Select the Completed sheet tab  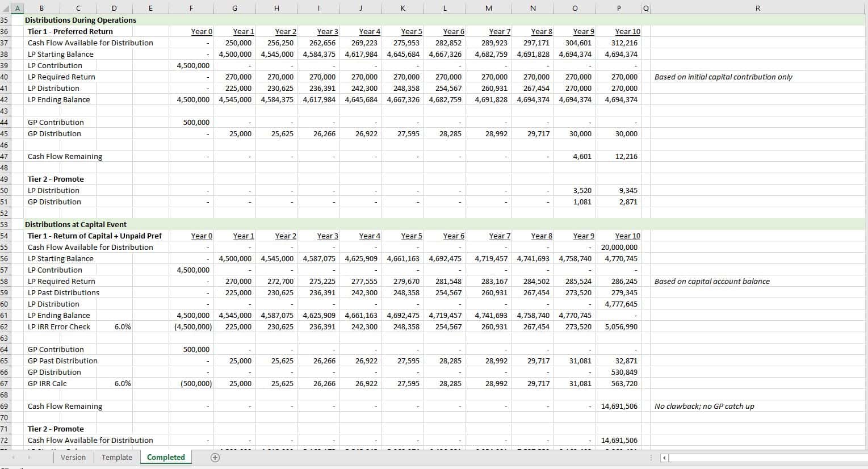166,458
